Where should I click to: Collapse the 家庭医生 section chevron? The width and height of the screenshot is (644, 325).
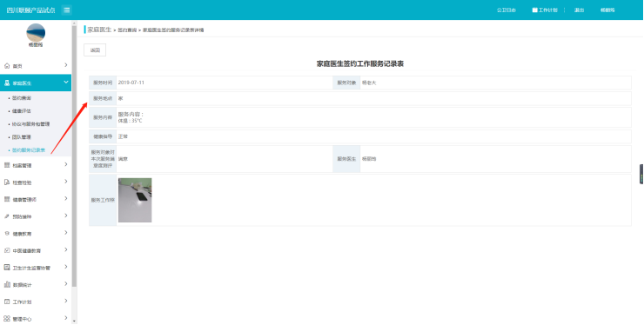tap(66, 83)
